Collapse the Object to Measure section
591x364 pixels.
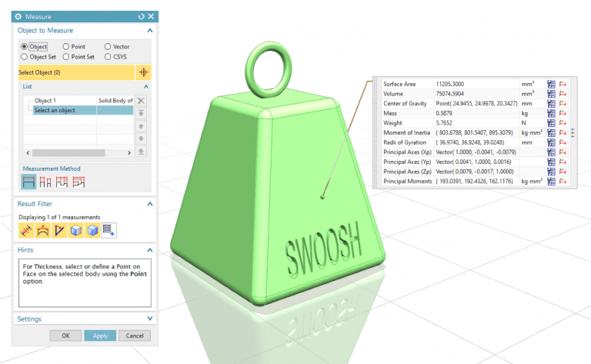click(149, 31)
